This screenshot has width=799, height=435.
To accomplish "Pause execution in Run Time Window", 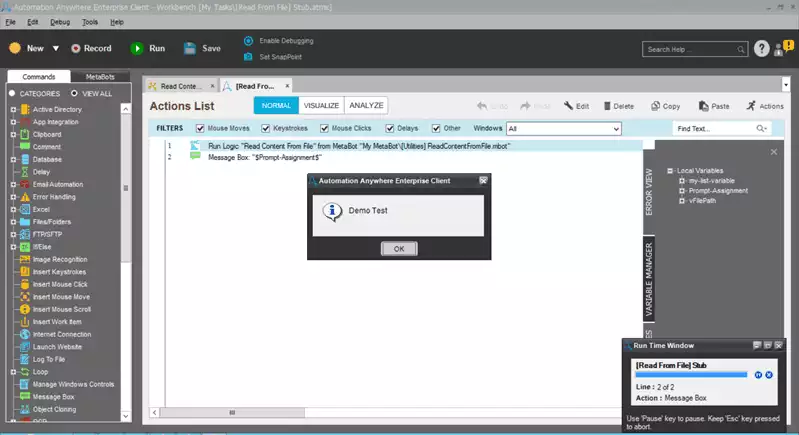I will (758, 374).
